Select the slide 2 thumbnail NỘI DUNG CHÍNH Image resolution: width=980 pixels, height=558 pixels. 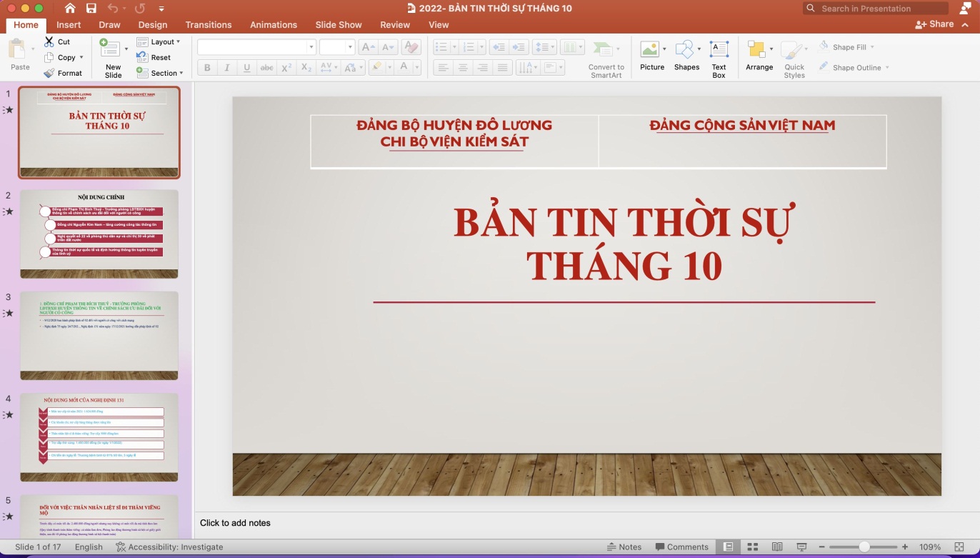[99, 234]
